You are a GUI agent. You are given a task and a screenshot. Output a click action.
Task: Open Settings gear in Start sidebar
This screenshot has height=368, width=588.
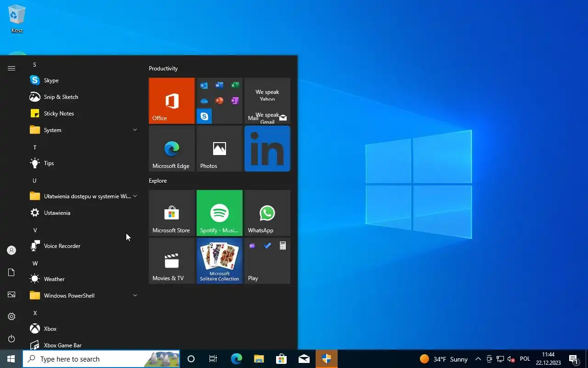[11, 316]
